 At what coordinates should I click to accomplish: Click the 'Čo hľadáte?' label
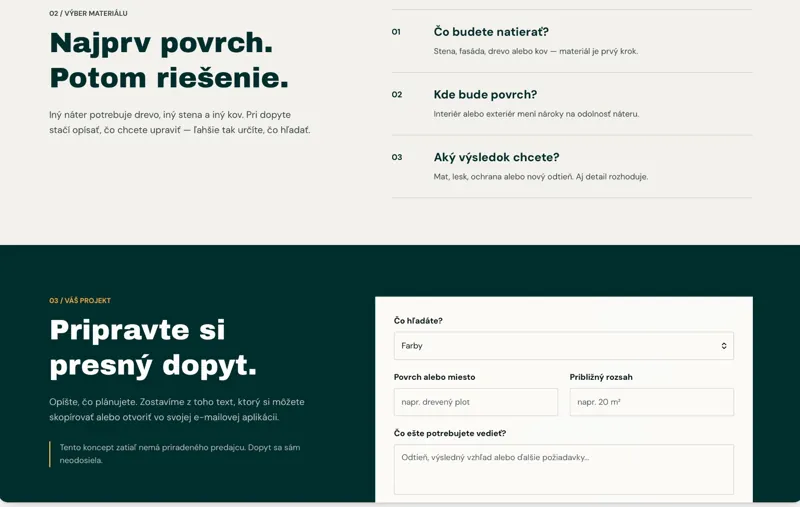(x=418, y=321)
